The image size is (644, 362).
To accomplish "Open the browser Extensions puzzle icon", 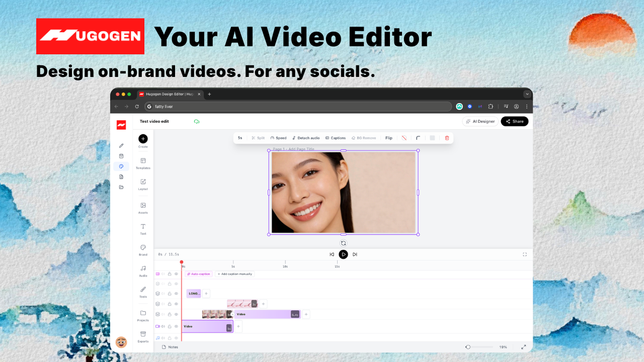I will coord(491,107).
